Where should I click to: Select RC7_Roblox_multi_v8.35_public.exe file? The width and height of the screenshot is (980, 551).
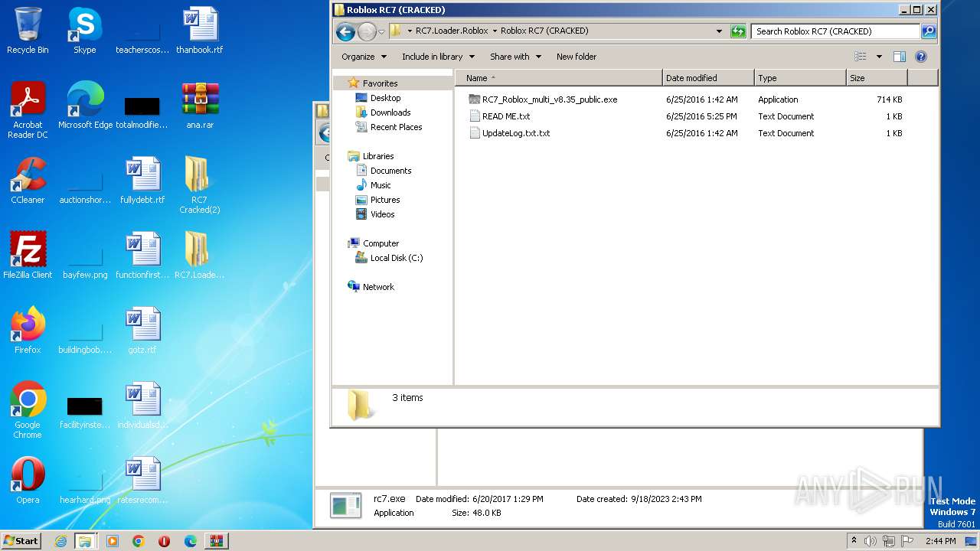[549, 99]
